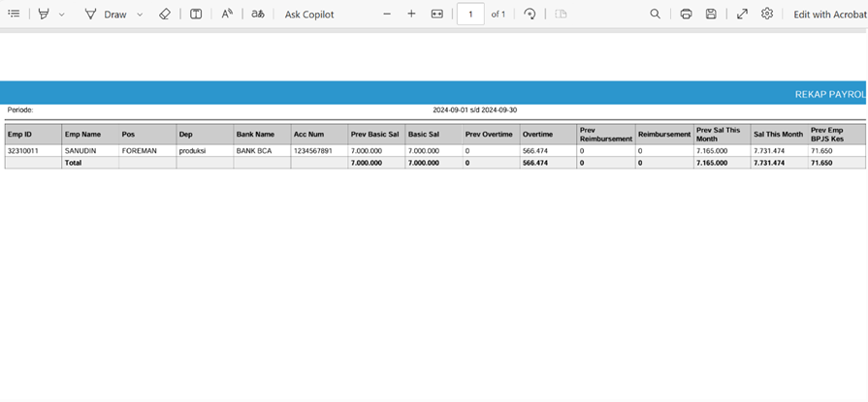Open PDF viewer settings
Screen dimensions: 868x402
point(767,15)
